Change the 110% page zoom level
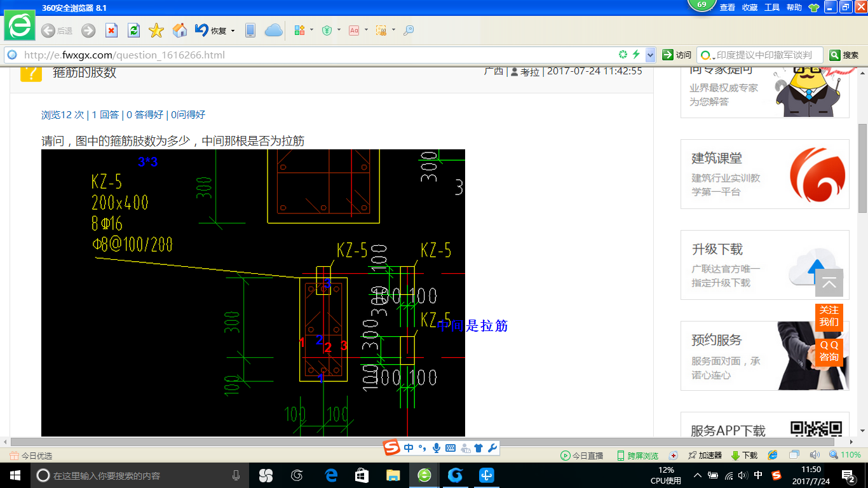This screenshot has height=488, width=868. coord(845,455)
